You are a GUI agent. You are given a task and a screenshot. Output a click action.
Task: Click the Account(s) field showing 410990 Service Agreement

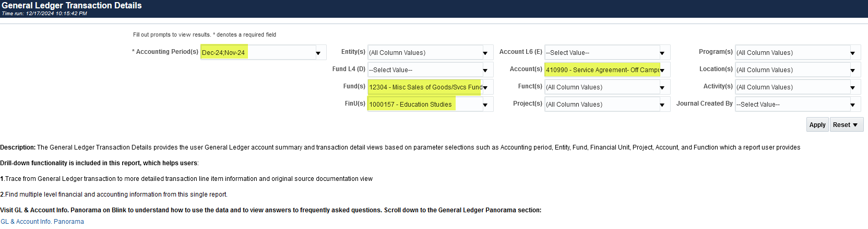click(x=601, y=70)
